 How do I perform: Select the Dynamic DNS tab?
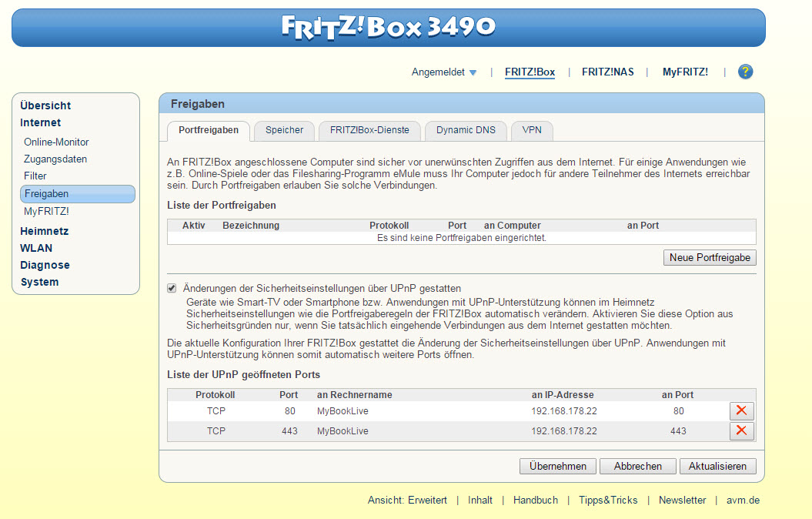(466, 130)
